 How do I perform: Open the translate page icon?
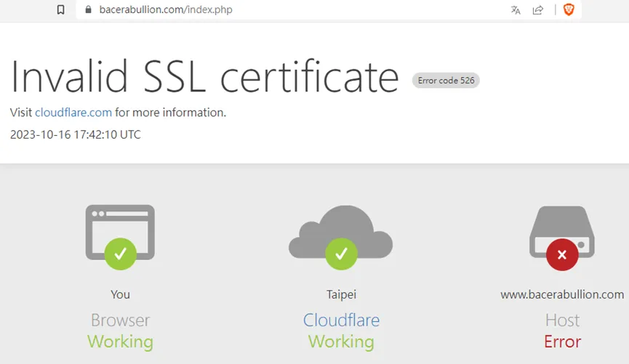tap(516, 10)
